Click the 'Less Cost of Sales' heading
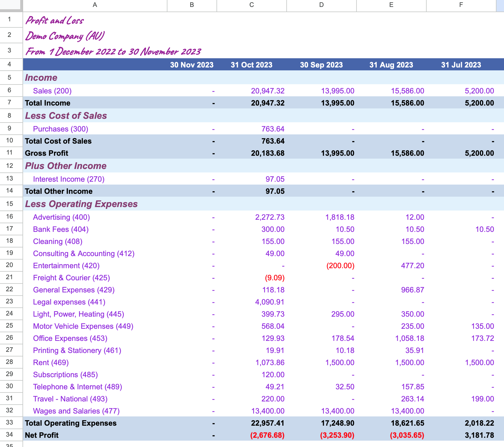 click(x=66, y=116)
